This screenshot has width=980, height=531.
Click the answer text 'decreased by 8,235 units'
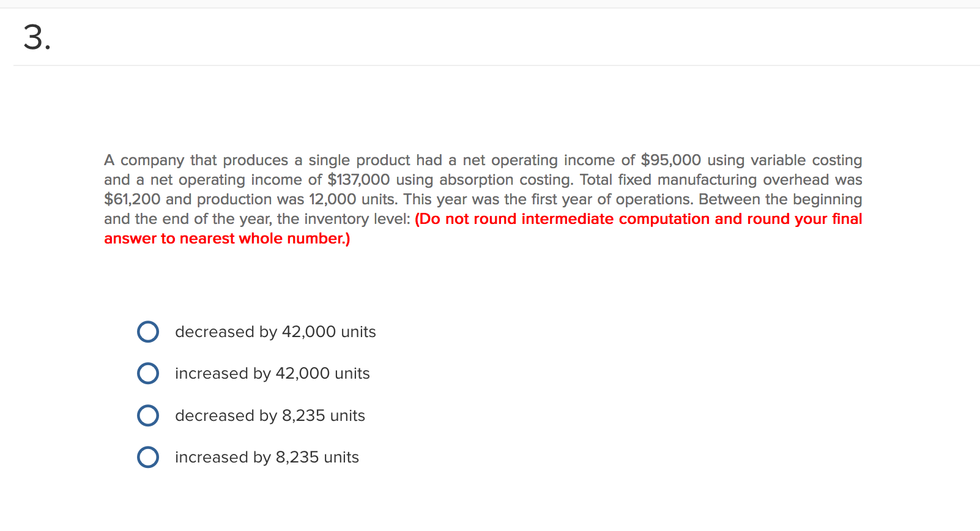(x=269, y=415)
